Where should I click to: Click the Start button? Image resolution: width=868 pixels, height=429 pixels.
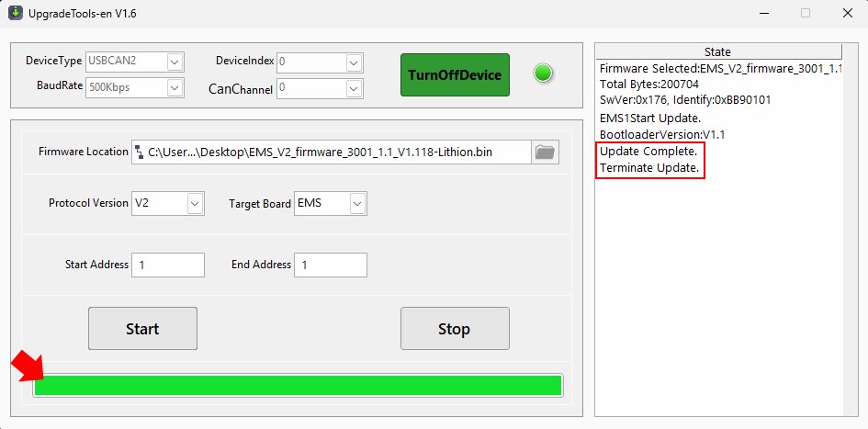[142, 329]
